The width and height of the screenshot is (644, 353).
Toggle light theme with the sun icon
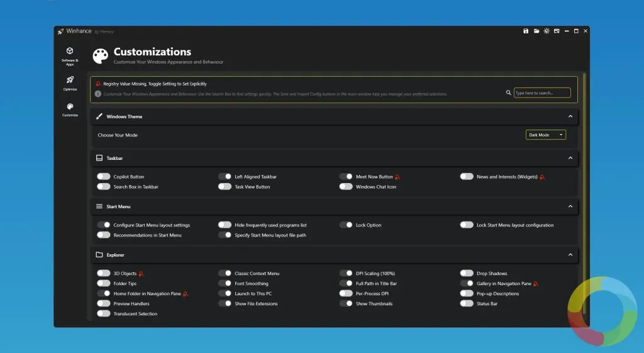(x=547, y=31)
